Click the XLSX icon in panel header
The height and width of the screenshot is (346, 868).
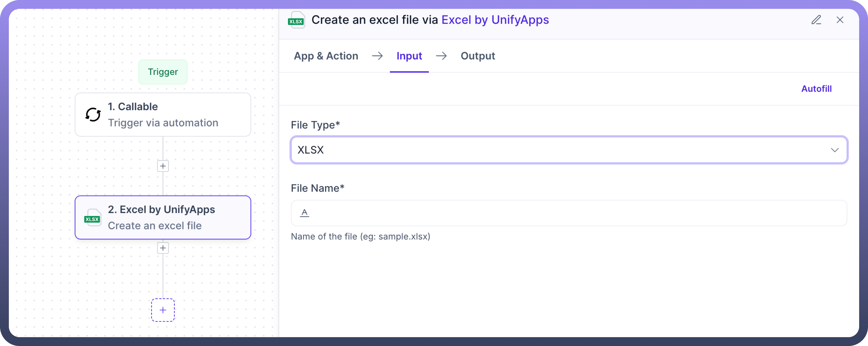(x=296, y=20)
